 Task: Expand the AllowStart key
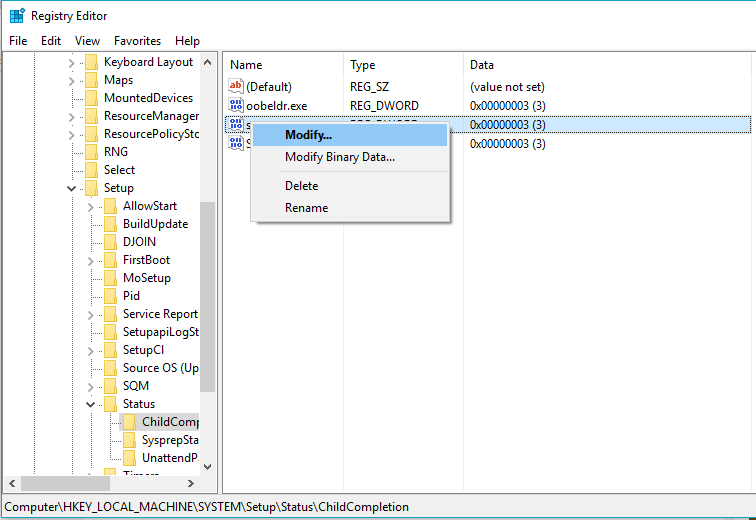(90, 206)
